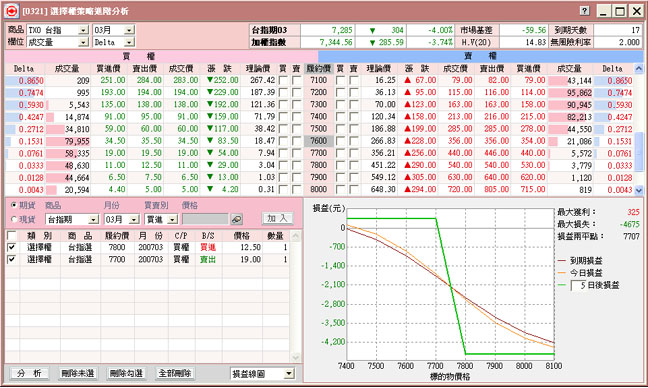Image resolution: width=648 pixels, height=388 pixels.
Task: Click the 全部刪除 button
Action: pos(175,374)
